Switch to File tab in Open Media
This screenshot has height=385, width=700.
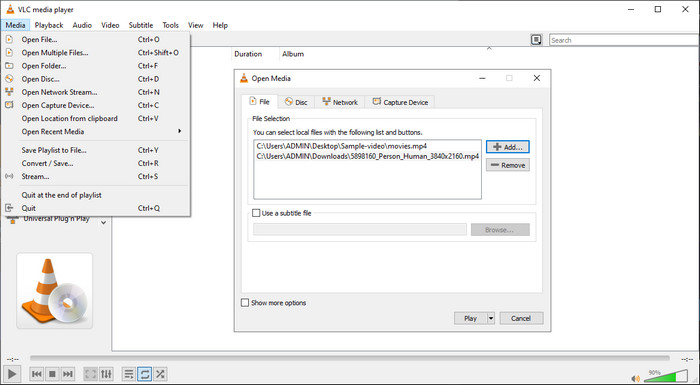pos(259,102)
